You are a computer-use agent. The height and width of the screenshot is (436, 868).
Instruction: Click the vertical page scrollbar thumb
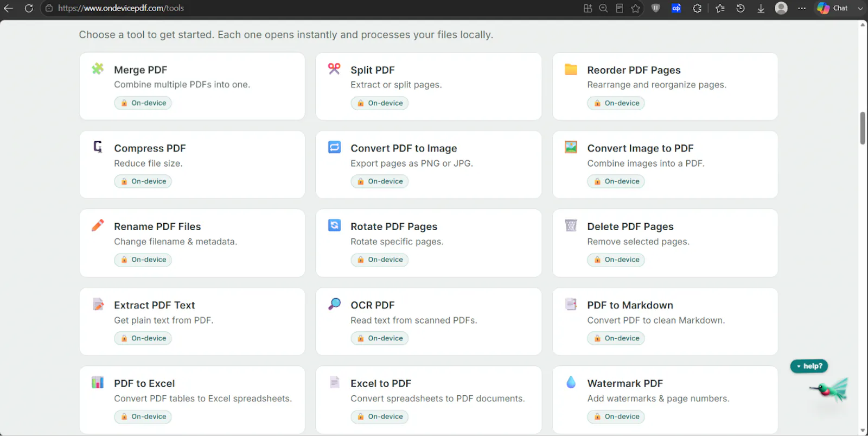click(863, 128)
